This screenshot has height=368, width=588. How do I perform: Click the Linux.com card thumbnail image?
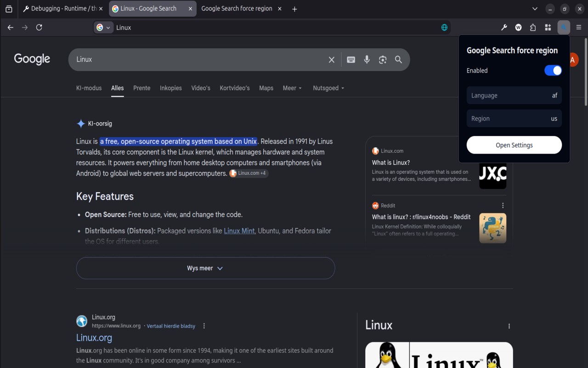click(x=493, y=176)
